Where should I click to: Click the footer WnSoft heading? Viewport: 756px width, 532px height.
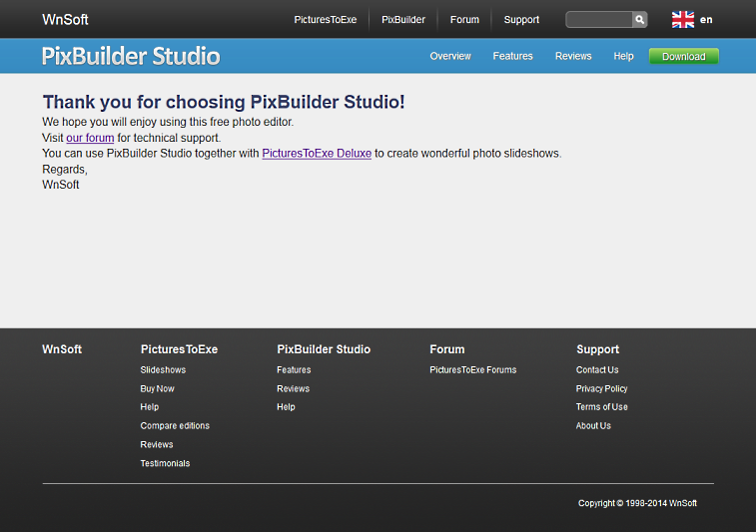pyautogui.click(x=62, y=349)
